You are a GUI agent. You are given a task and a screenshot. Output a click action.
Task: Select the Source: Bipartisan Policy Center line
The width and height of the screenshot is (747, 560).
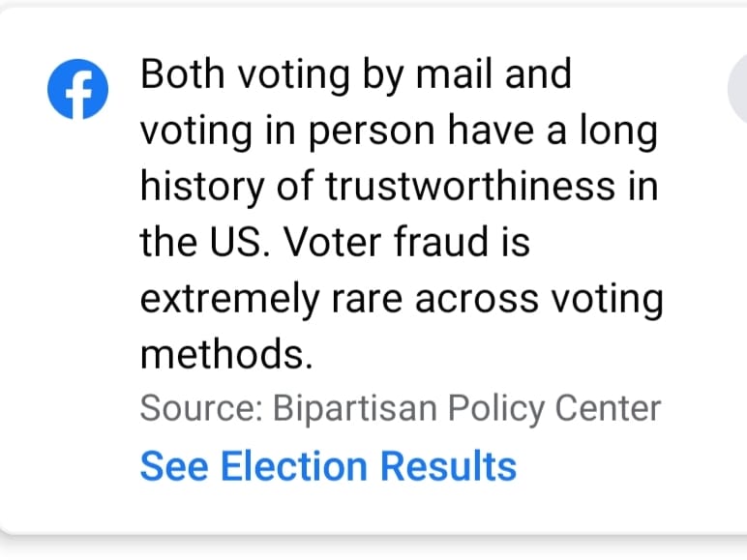(401, 408)
